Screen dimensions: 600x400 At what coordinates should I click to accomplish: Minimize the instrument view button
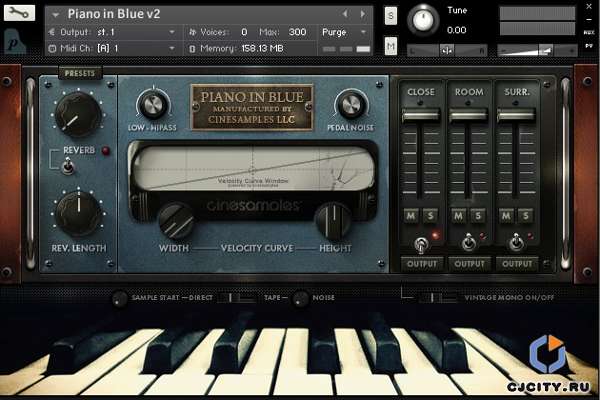click(x=589, y=20)
